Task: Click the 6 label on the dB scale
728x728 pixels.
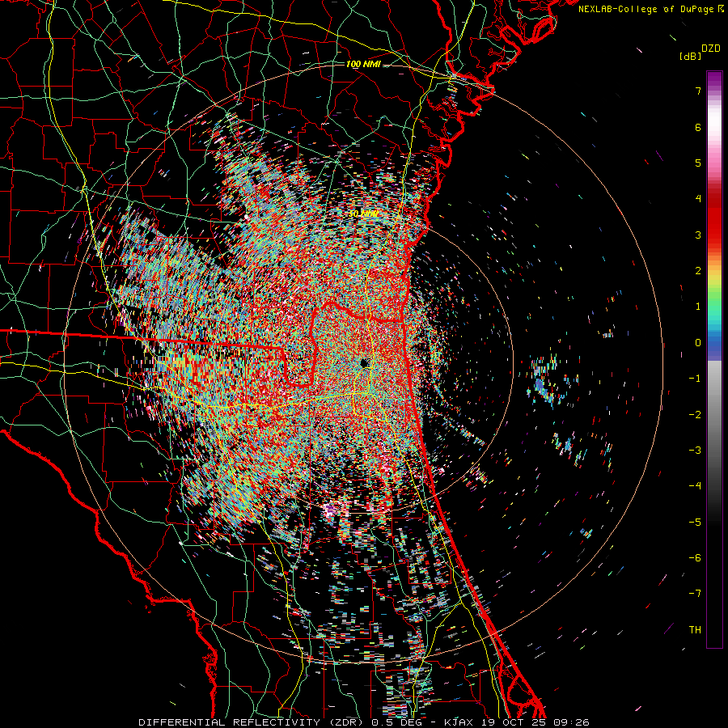Action: (698, 127)
